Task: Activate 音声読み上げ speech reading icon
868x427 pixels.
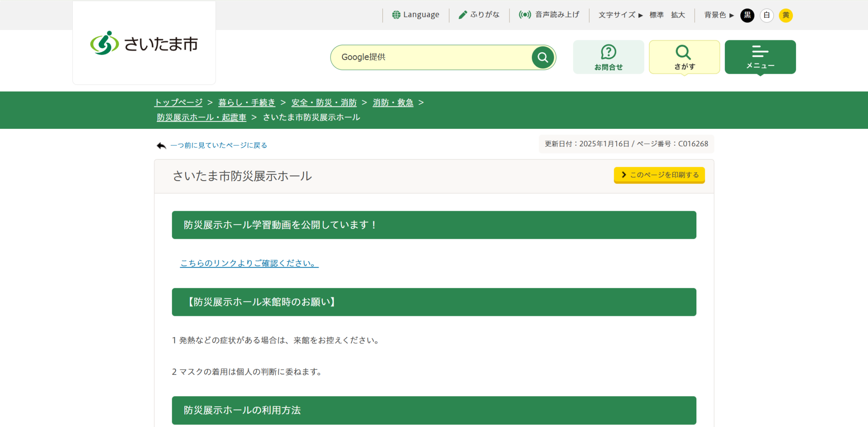Action: tap(525, 14)
